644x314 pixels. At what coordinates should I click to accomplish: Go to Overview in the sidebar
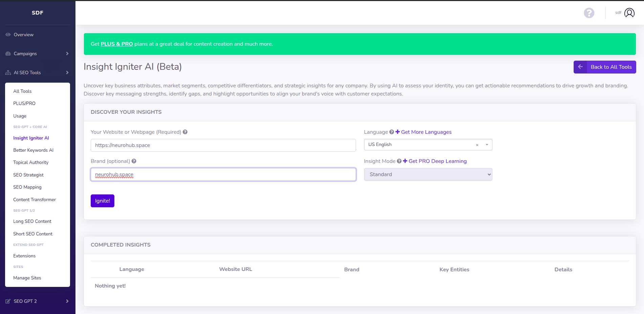click(x=24, y=35)
